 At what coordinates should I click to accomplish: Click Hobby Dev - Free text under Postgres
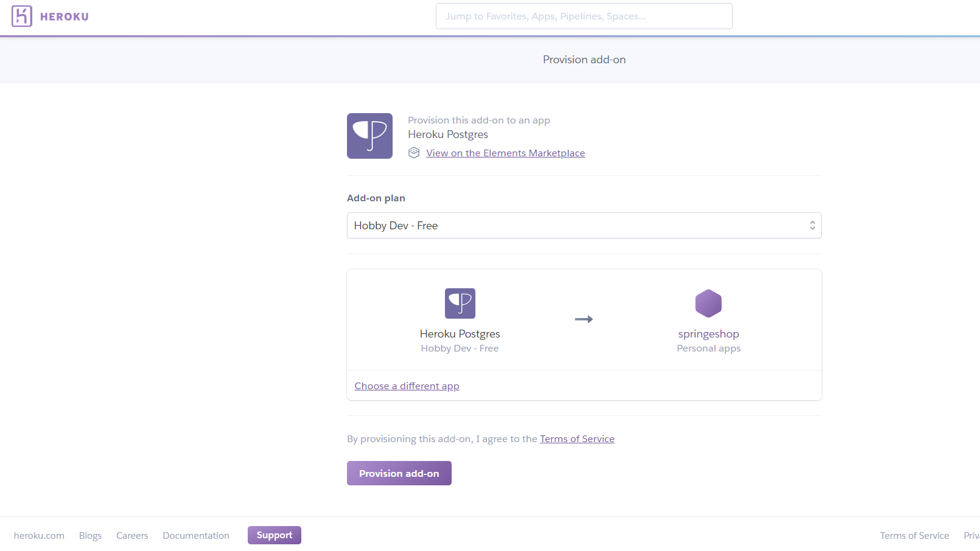coord(460,348)
